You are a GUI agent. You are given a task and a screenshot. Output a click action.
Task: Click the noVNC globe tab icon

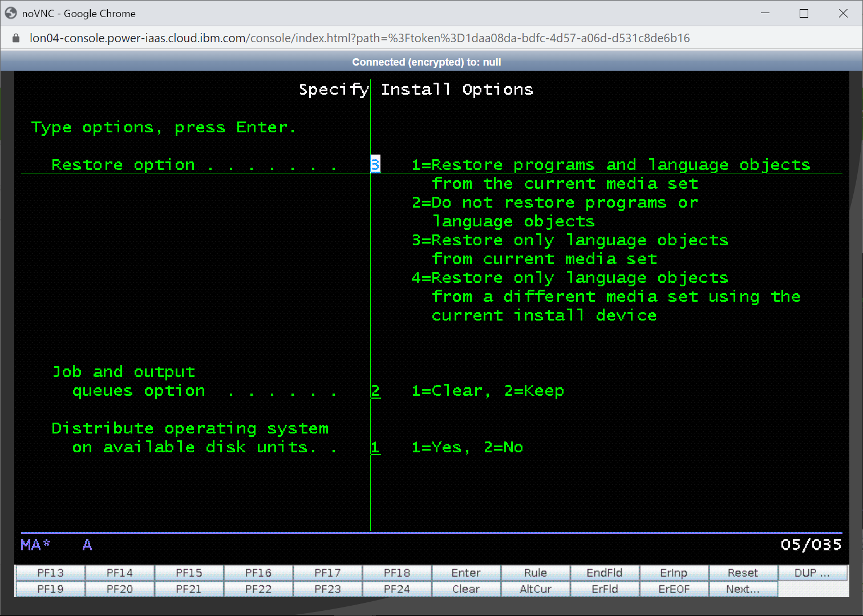tap(11, 13)
